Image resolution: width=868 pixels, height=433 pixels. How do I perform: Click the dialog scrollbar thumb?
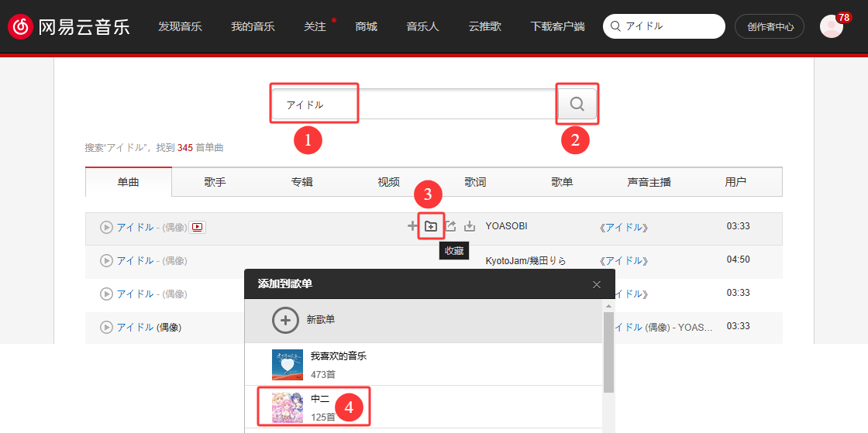point(608,352)
